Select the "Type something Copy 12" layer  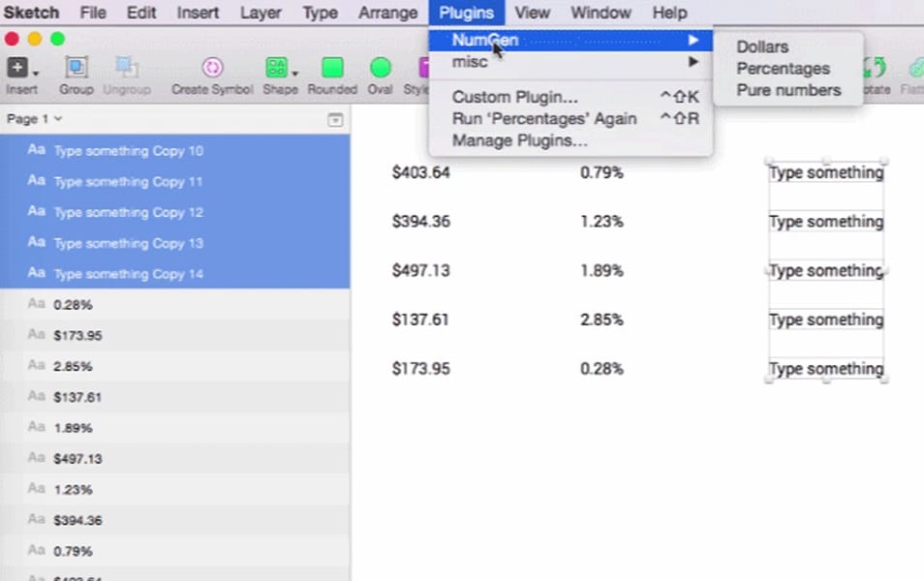pyautogui.click(x=128, y=212)
